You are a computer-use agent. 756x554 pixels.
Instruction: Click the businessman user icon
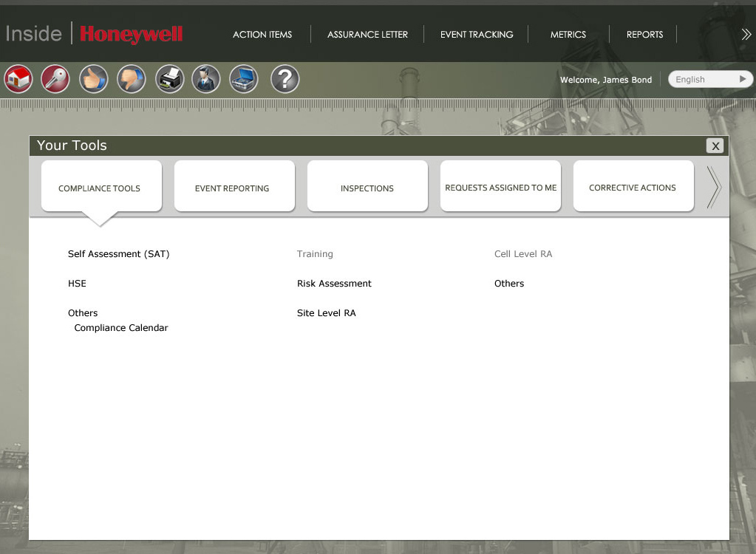point(206,79)
